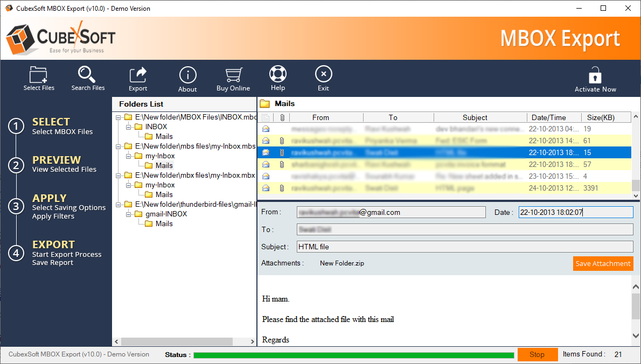641x364 pixels.
Task: Collapse the gmail-INBOX tree node
Action: click(129, 214)
